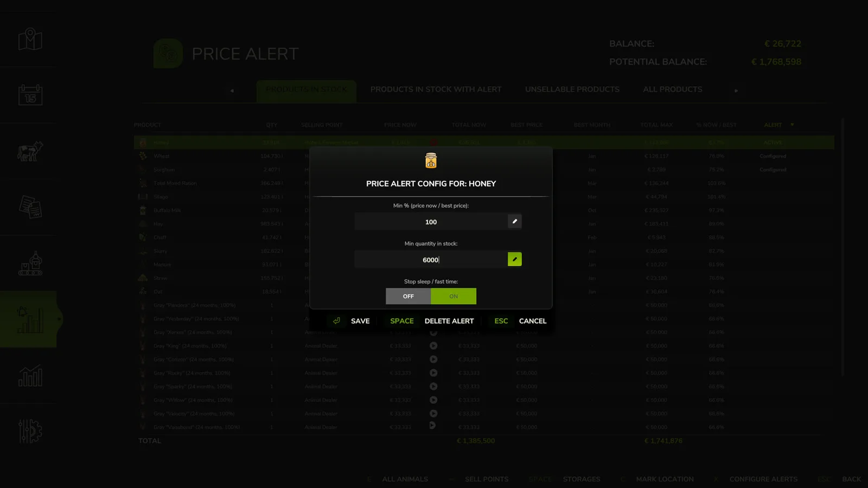Open the statistics bar chart sidebar icon

[30, 376]
